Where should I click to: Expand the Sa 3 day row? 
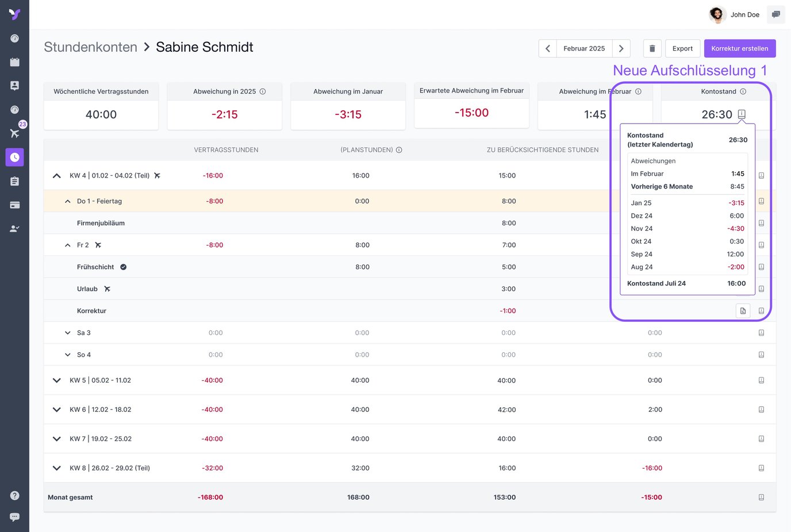(x=68, y=333)
